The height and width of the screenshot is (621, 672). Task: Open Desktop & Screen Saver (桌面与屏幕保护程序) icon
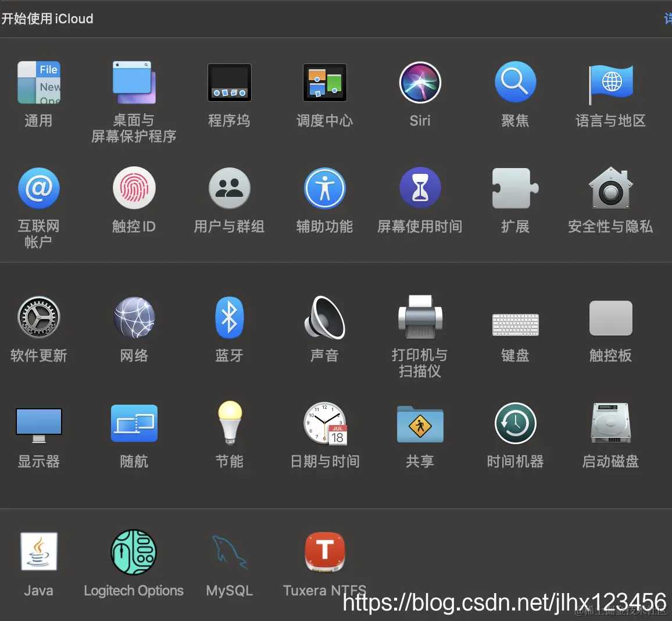134,83
